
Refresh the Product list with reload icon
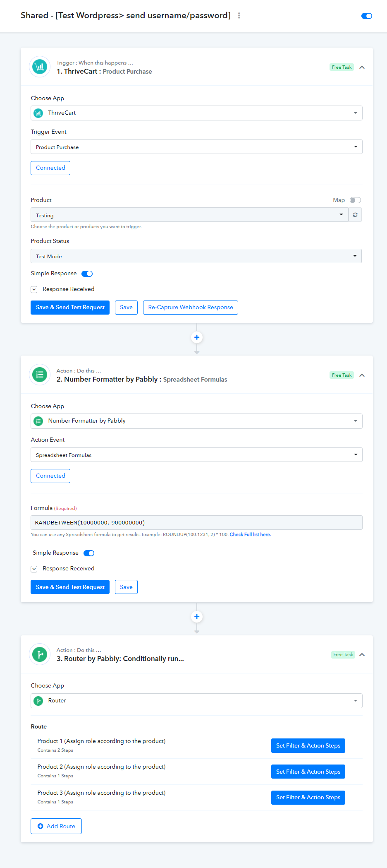click(x=355, y=215)
